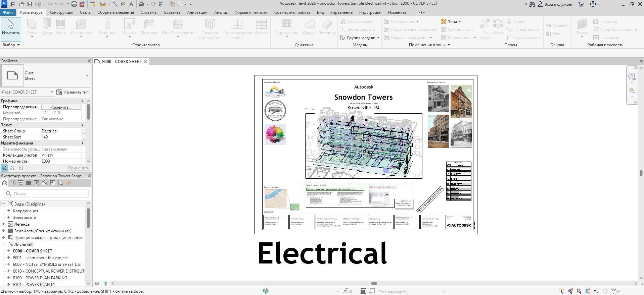The width and height of the screenshot is (644, 295).
Task: Open the 'Файл' menu
Action: (7, 12)
